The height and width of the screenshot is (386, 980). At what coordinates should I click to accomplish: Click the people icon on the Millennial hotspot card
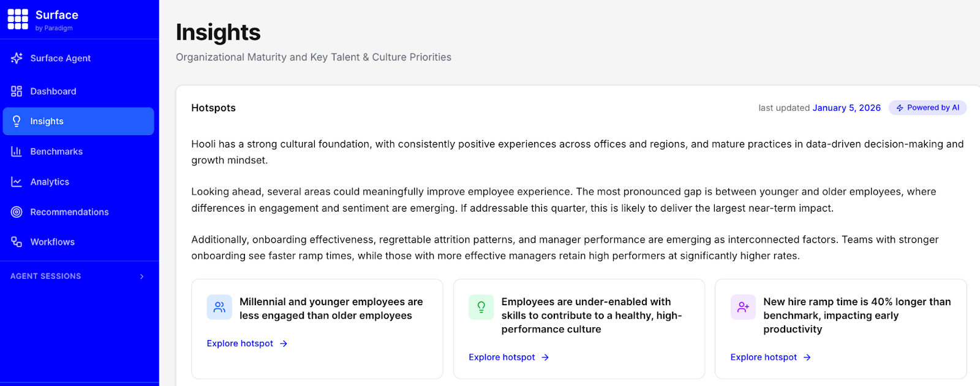[x=219, y=307]
